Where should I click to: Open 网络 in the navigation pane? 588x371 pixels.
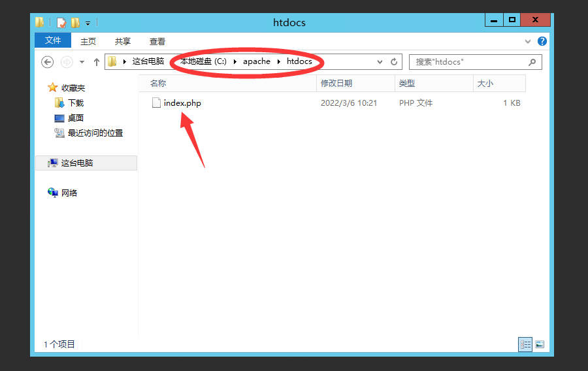point(69,193)
